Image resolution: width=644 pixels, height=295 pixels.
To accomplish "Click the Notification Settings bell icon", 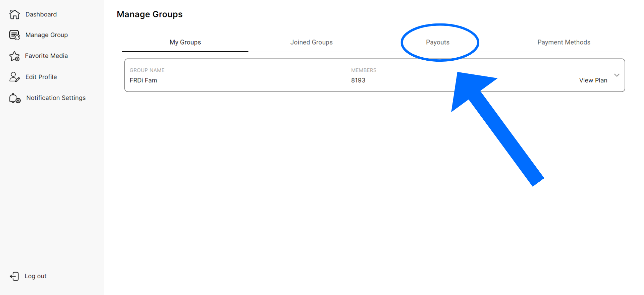I will click(x=15, y=98).
